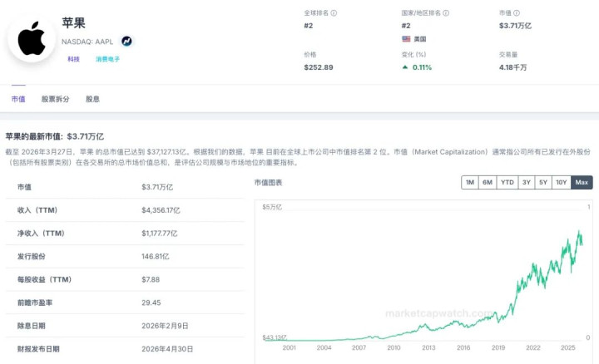Open the 消费电子 category tag
Viewport: 599px width, 364px height.
[107, 59]
